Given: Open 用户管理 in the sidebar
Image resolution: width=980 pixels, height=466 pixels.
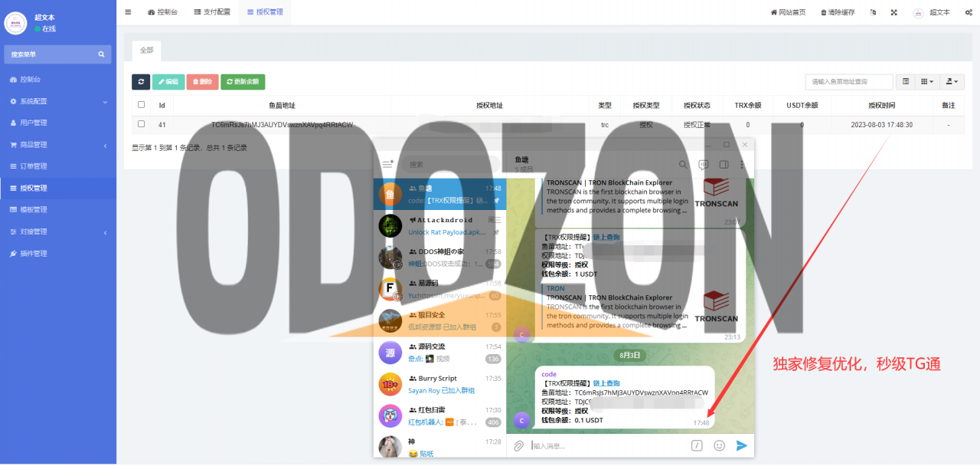Looking at the screenshot, I should click(58, 123).
